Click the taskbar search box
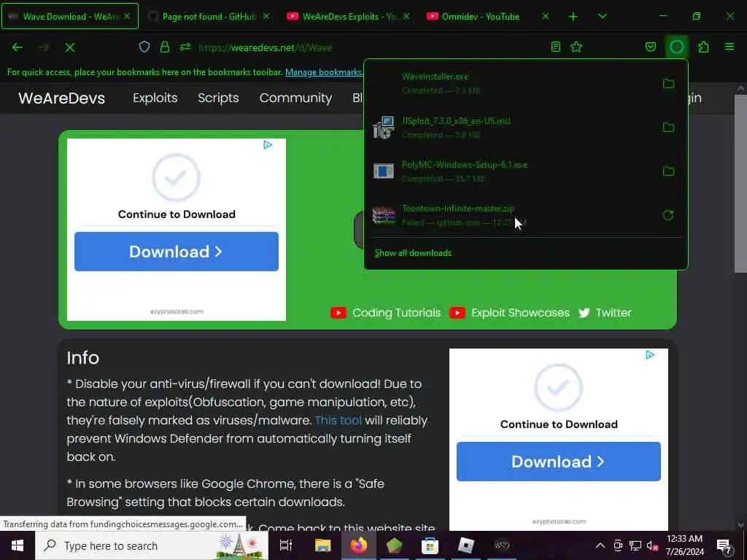 (x=152, y=545)
